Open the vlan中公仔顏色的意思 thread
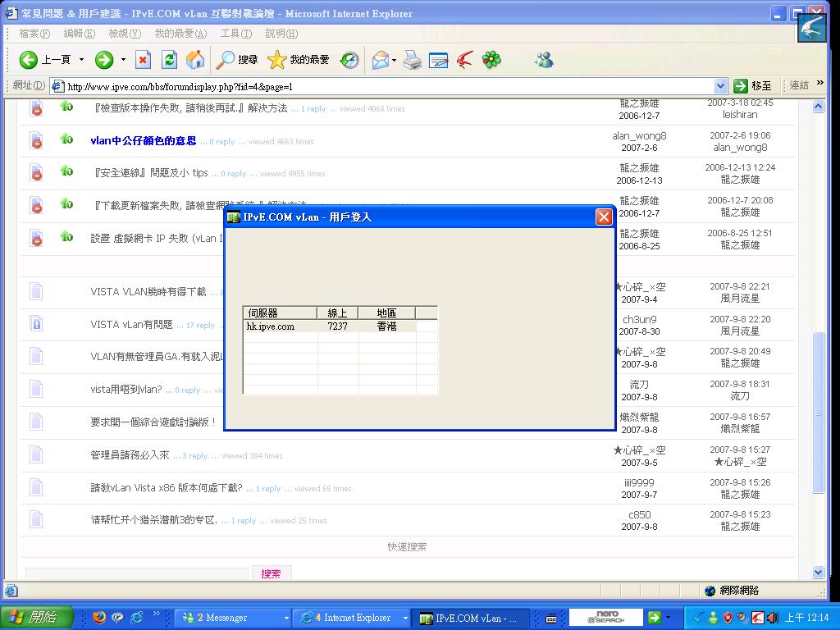Viewport: 840px width, 630px height. point(144,140)
